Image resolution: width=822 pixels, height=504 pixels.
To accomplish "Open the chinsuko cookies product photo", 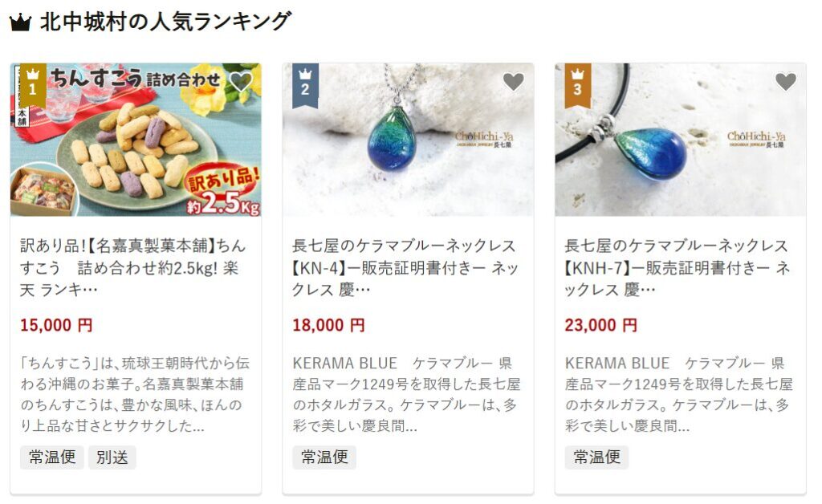I will (136, 140).
